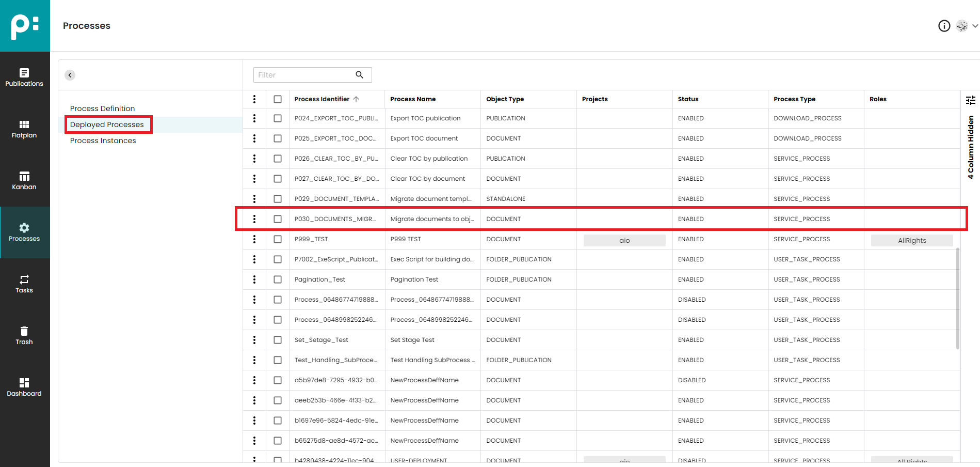Open the column settings icon
980x467 pixels.
970,100
